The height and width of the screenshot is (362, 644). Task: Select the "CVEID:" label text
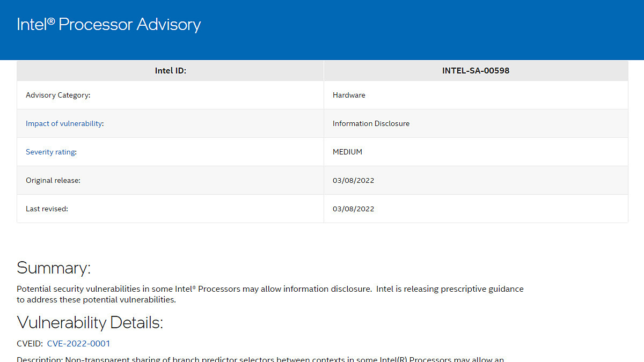coord(30,343)
